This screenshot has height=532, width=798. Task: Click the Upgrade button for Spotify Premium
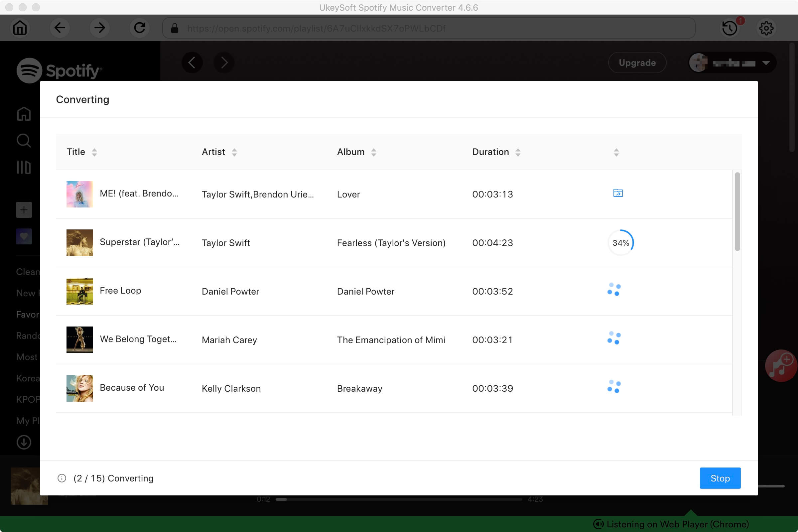(637, 63)
